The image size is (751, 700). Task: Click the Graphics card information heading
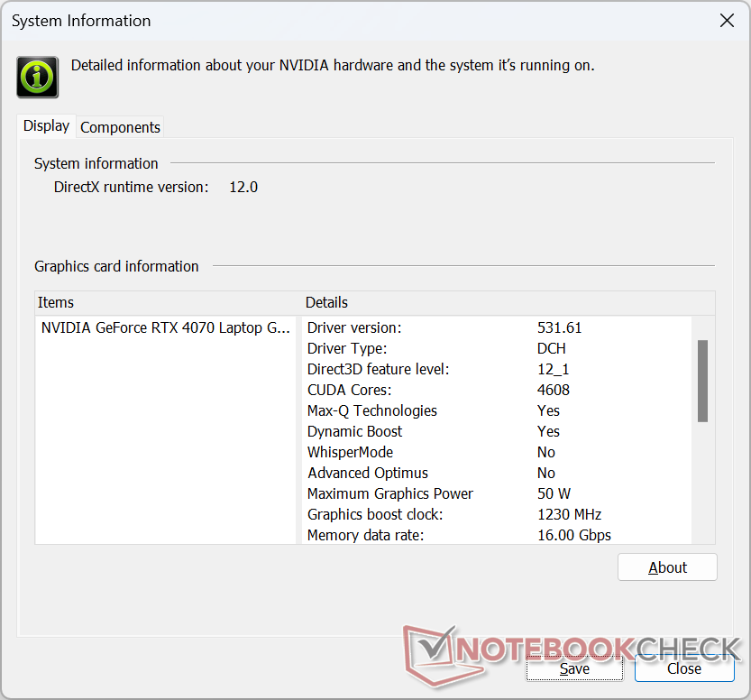116,266
